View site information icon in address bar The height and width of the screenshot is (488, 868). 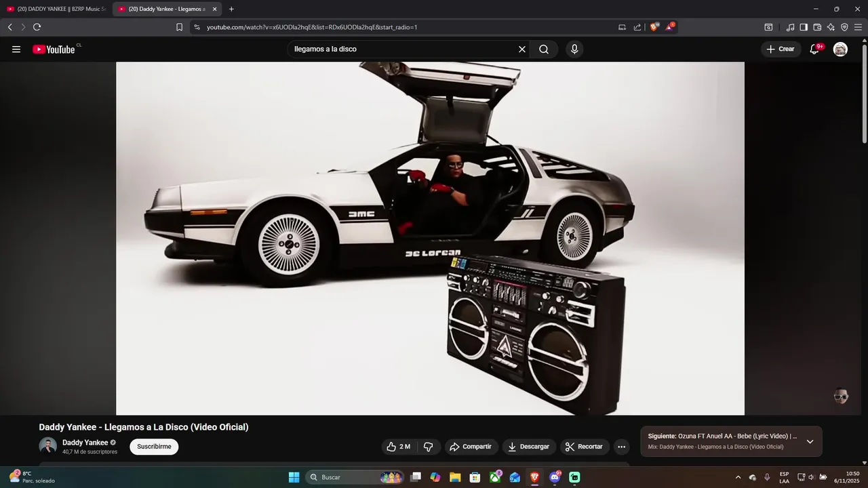(197, 27)
